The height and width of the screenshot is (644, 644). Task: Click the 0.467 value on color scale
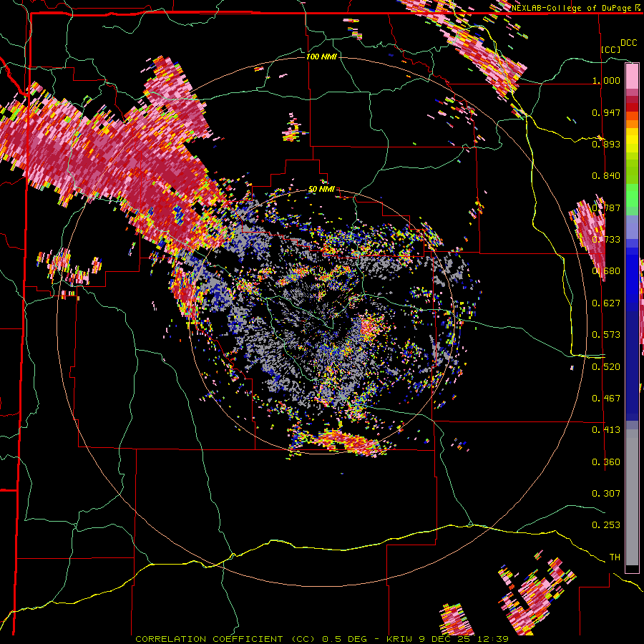click(x=606, y=399)
